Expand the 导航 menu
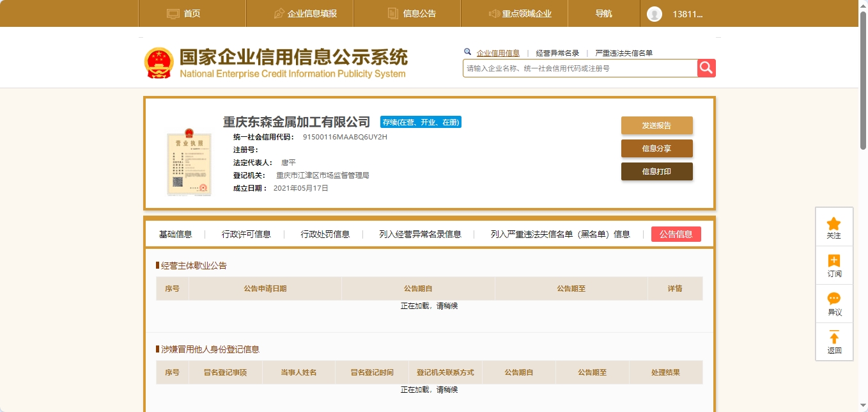 tap(603, 13)
